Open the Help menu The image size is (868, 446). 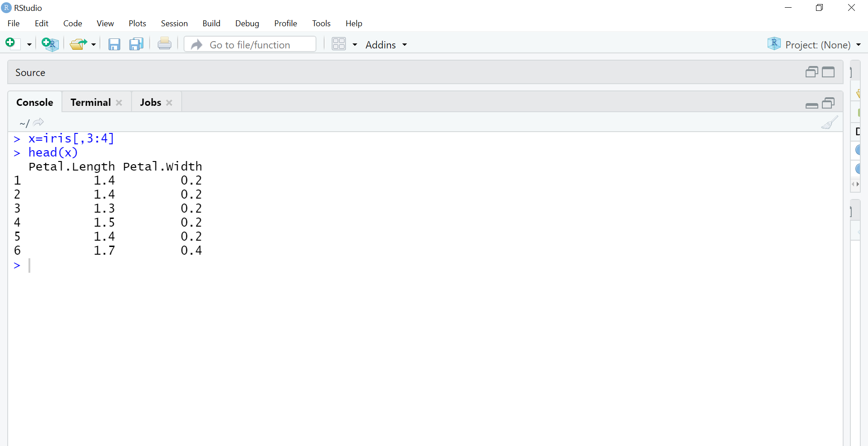coord(354,24)
